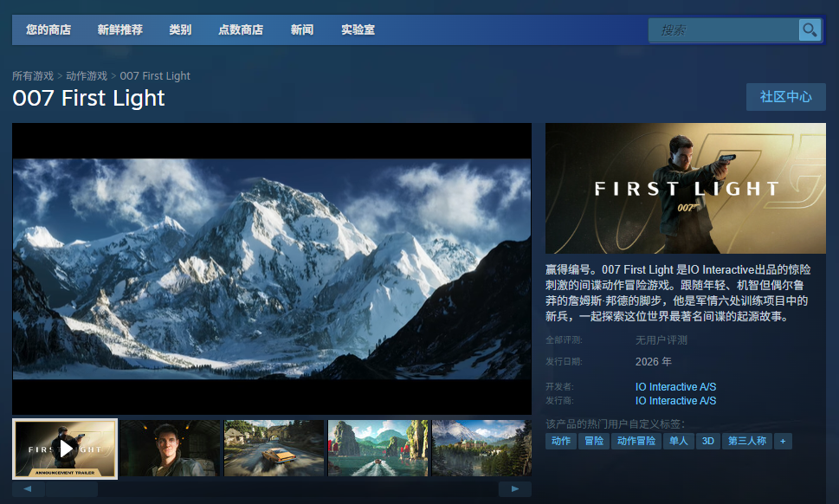
Task: Follow the 动作游戏 breadcrumb link
Action: click(87, 76)
